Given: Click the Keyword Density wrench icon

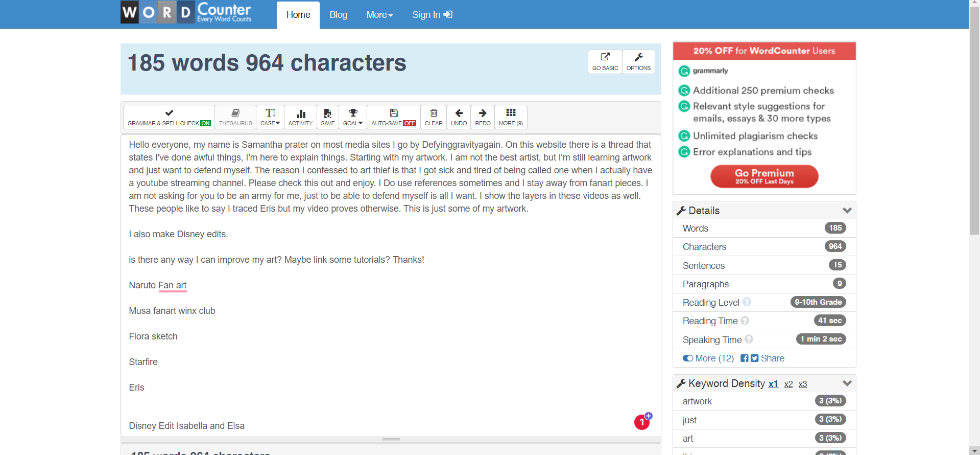Looking at the screenshot, I should coord(681,383).
